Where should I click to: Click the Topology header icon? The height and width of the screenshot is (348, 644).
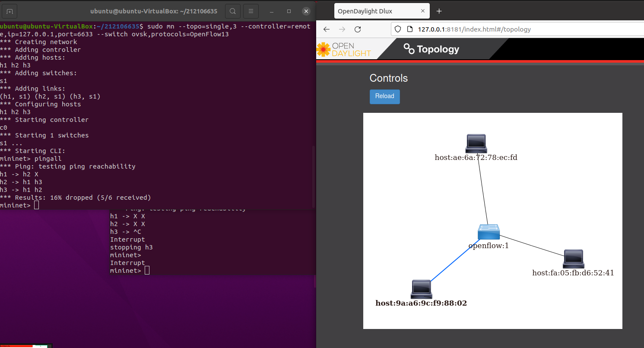click(409, 49)
